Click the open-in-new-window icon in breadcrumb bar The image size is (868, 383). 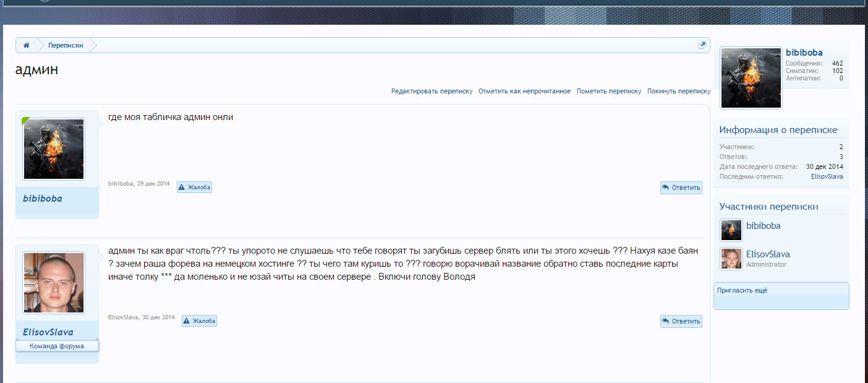pyautogui.click(x=702, y=45)
